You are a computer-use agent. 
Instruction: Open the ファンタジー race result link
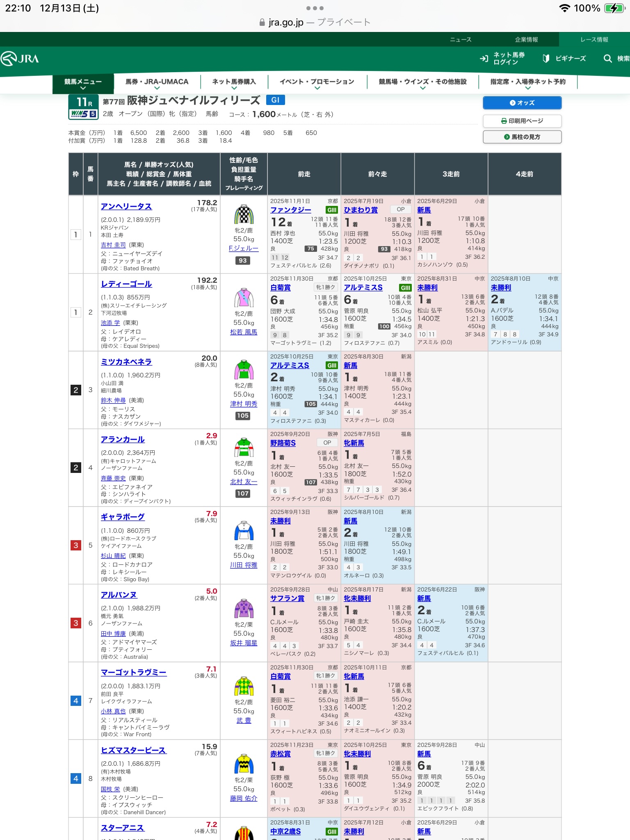(291, 210)
